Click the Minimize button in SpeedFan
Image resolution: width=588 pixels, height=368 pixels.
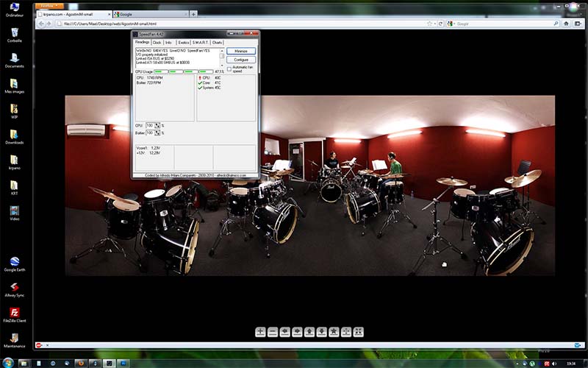click(240, 52)
